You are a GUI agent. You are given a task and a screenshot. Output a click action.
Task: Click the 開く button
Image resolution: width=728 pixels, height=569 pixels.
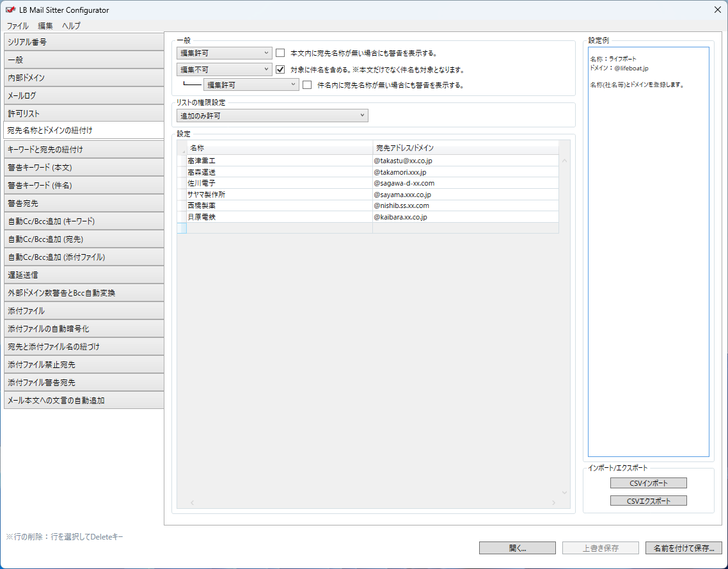[x=517, y=548]
